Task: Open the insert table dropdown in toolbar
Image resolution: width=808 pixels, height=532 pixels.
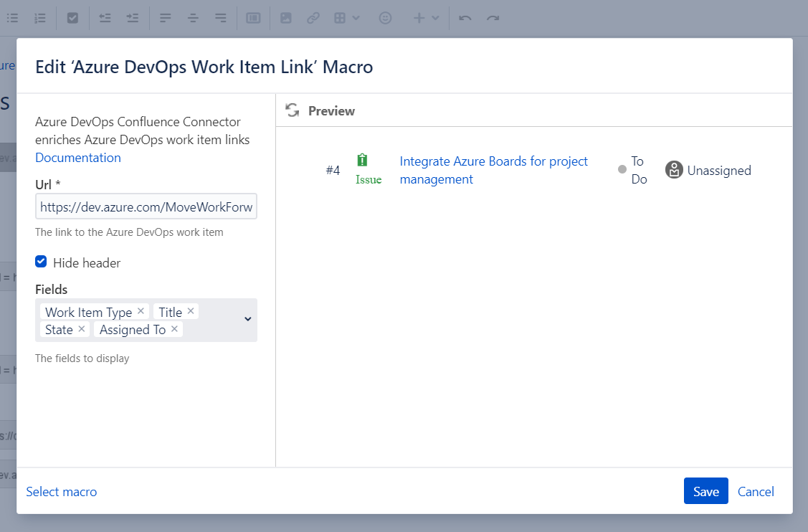Action: point(346,18)
